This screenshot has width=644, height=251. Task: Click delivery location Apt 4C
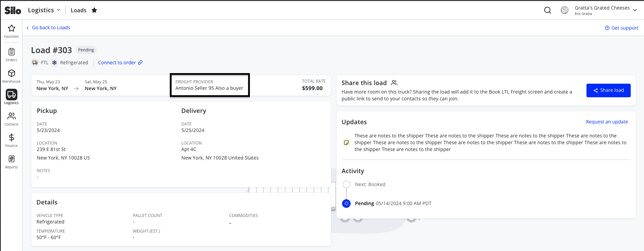click(189, 149)
